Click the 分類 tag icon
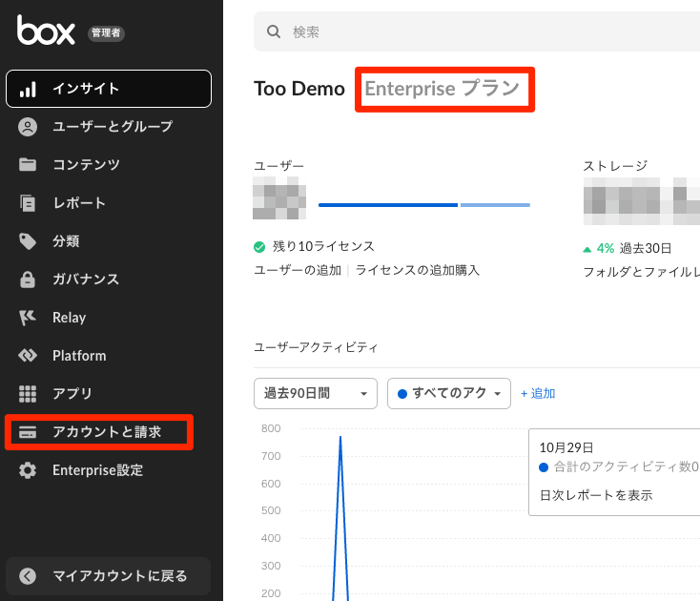The width and height of the screenshot is (700, 601). pyautogui.click(x=28, y=241)
